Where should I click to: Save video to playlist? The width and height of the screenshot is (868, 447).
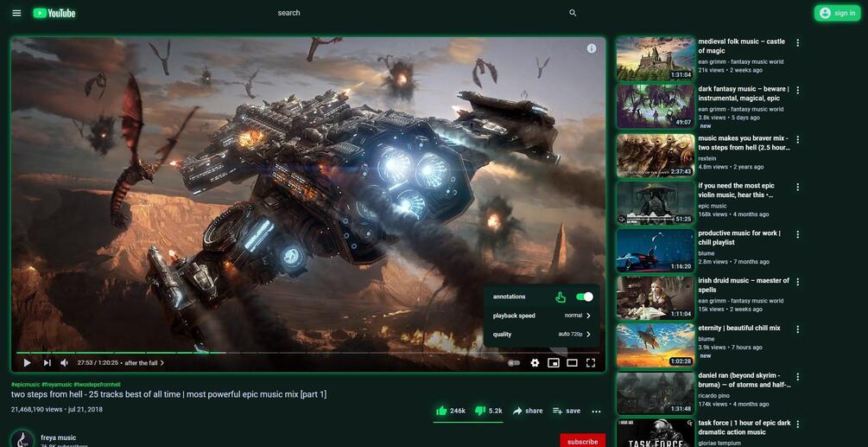567,411
